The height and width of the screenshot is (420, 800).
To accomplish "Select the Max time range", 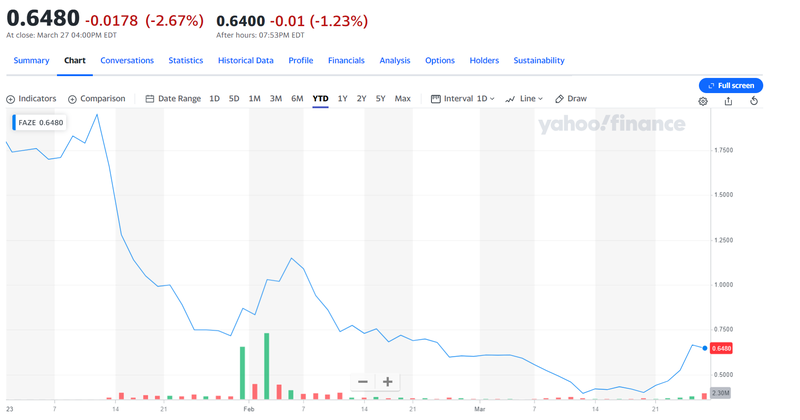I will 402,99.
